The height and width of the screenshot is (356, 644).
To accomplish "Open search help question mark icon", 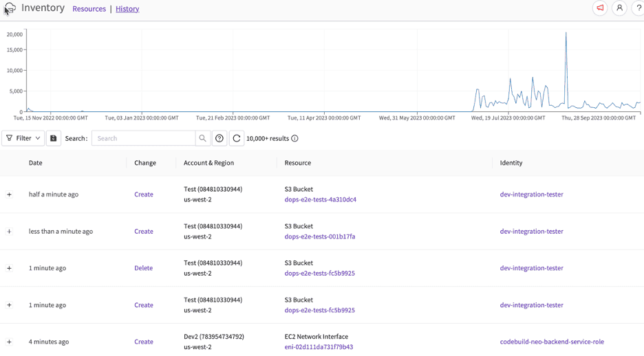I will click(x=219, y=138).
